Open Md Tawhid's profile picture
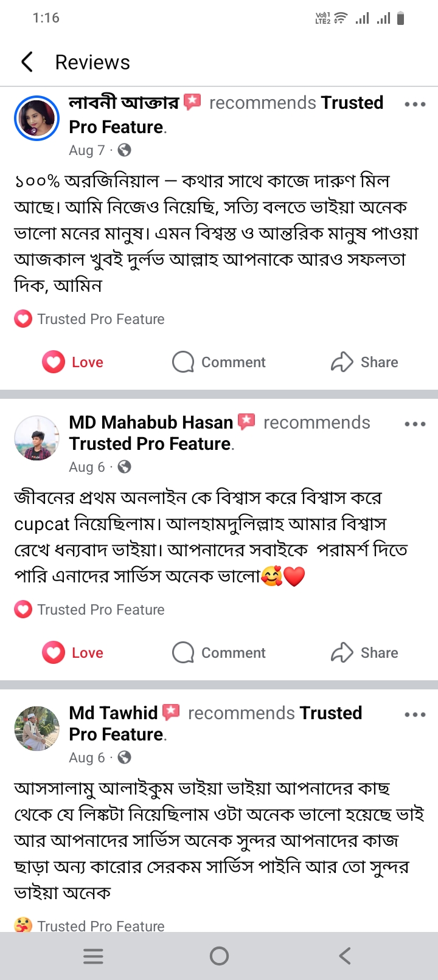This screenshot has width=438, height=980. tap(36, 728)
